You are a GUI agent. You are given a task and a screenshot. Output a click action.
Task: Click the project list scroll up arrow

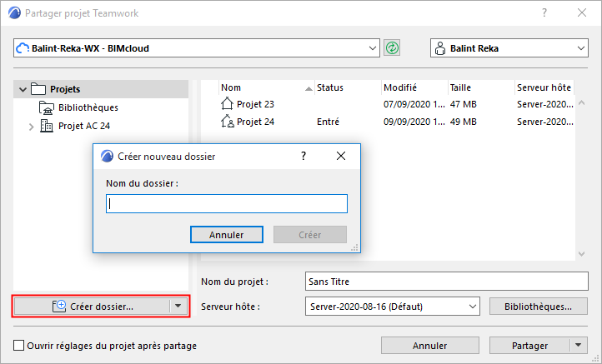pyautogui.click(x=582, y=102)
